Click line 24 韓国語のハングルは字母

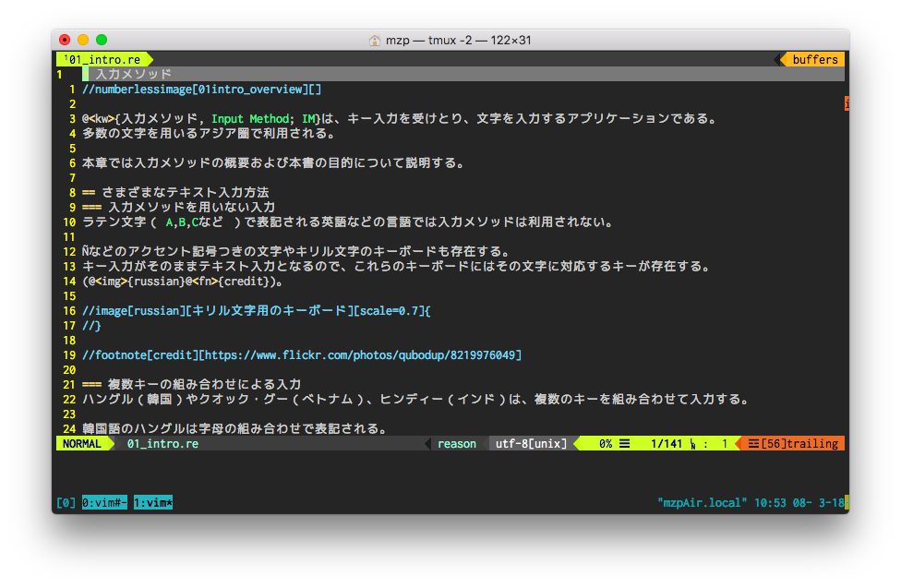point(235,428)
